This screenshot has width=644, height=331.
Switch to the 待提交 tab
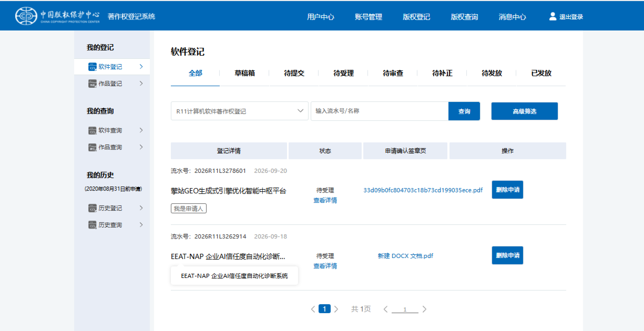point(294,73)
